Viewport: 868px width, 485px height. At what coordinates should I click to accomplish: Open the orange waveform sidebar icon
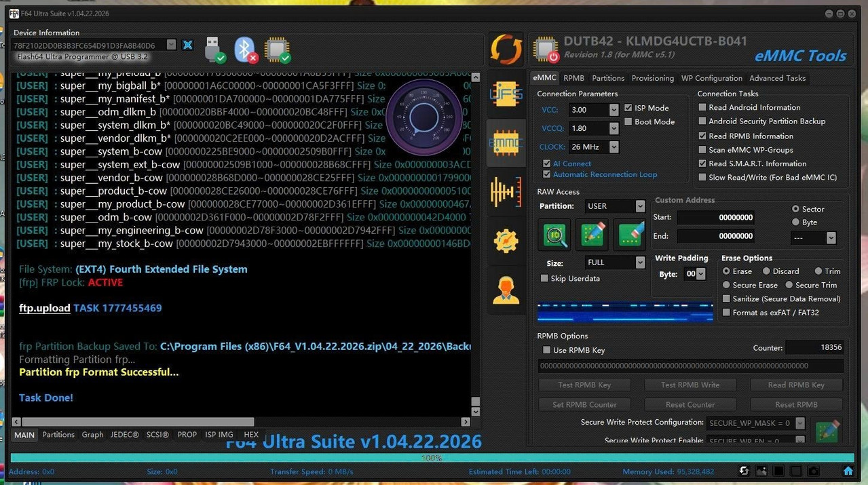click(506, 192)
